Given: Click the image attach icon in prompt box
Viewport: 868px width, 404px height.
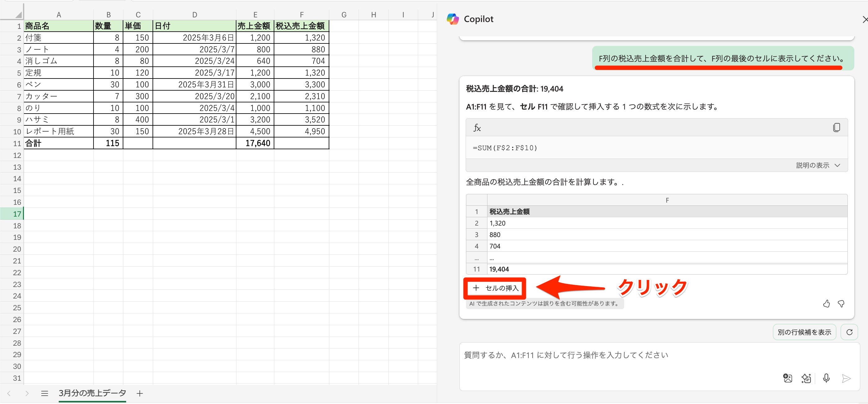Looking at the screenshot, I should 788,378.
